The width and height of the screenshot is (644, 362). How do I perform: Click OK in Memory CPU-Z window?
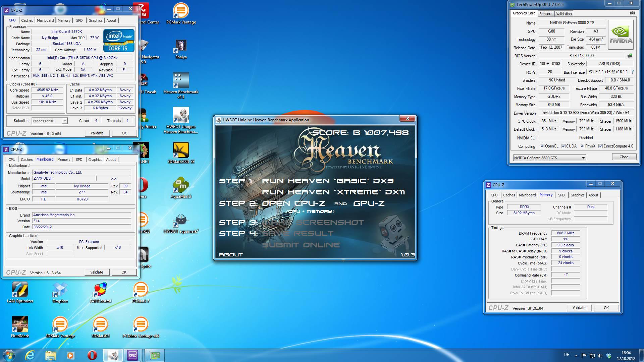click(x=606, y=308)
